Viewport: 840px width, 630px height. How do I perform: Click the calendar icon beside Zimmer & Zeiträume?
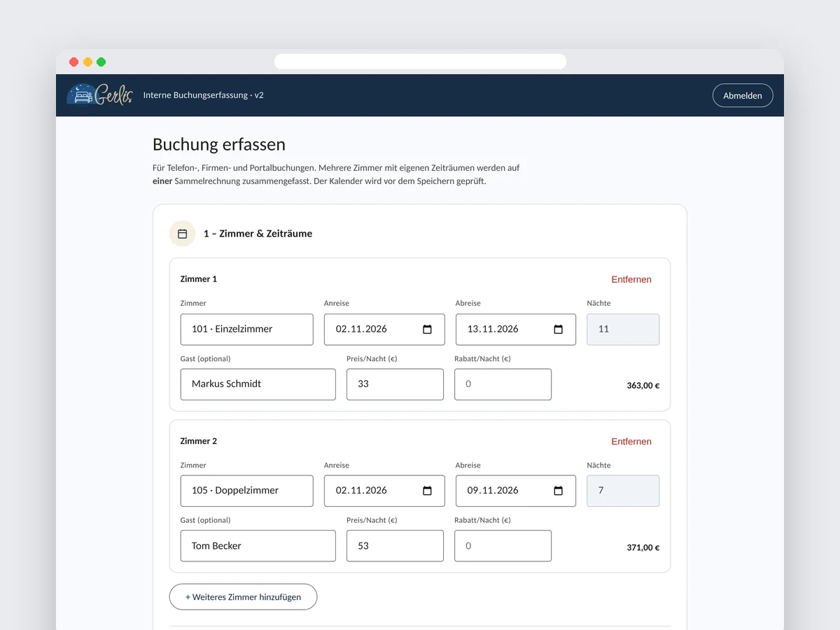tap(182, 234)
